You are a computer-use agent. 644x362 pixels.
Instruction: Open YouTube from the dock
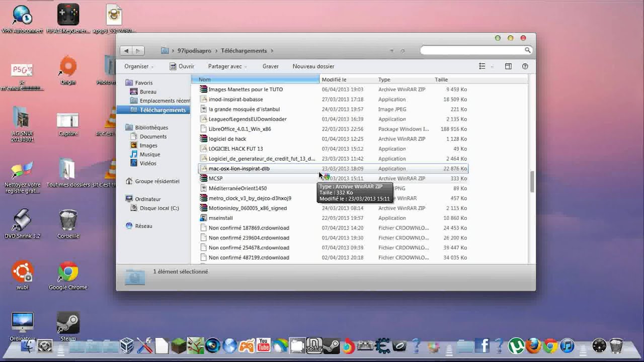263,345
